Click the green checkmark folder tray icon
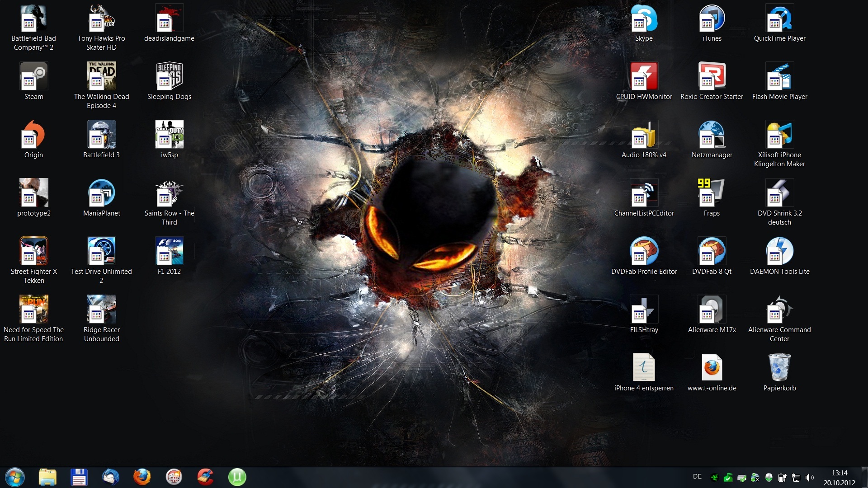This screenshot has width=868, height=488. pos(728,478)
